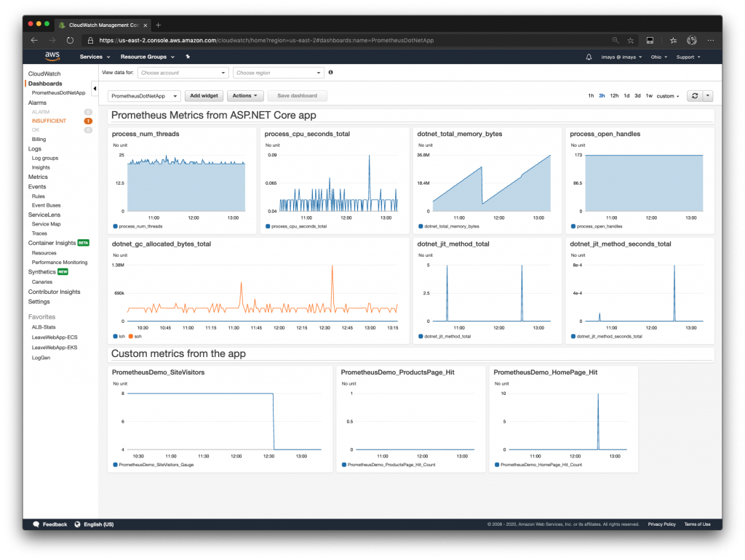This screenshot has height=560, width=745.
Task: Click the padlock site info icon
Action: point(90,41)
